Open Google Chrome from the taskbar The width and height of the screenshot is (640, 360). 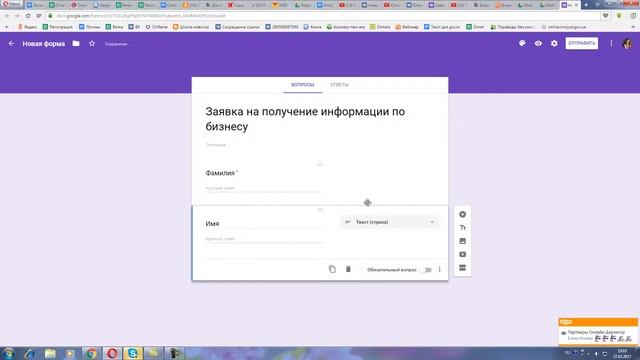tap(91, 353)
